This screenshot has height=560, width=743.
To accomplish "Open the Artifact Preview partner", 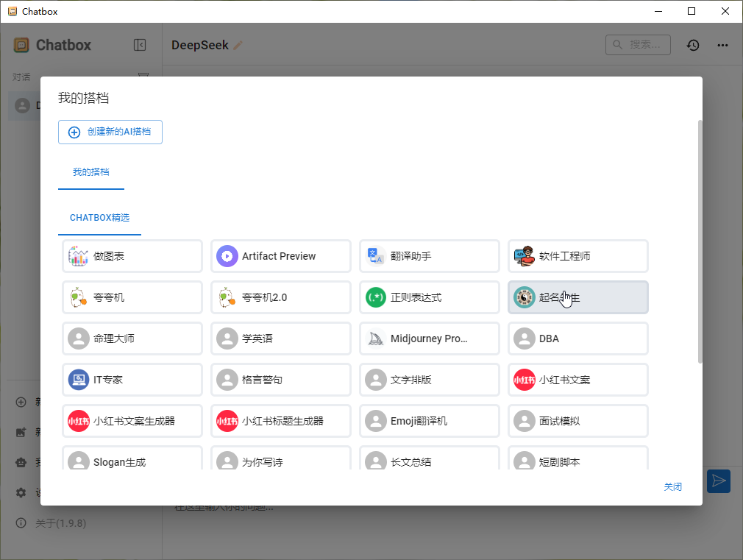I will pos(281,256).
